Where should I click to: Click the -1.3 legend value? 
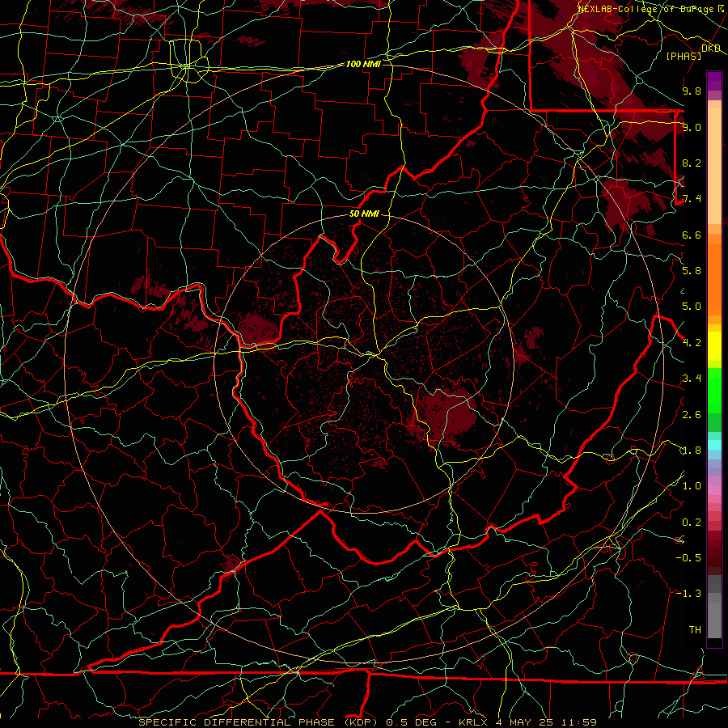688,594
